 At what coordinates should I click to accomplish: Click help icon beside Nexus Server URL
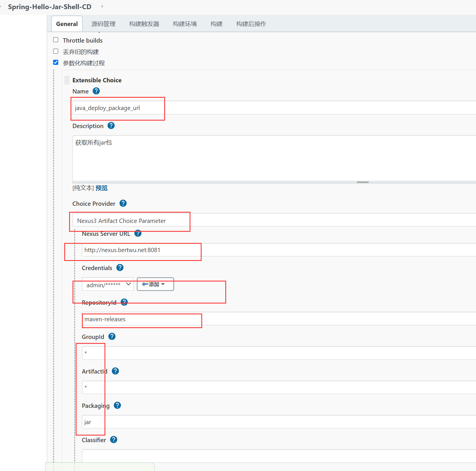[x=138, y=233]
